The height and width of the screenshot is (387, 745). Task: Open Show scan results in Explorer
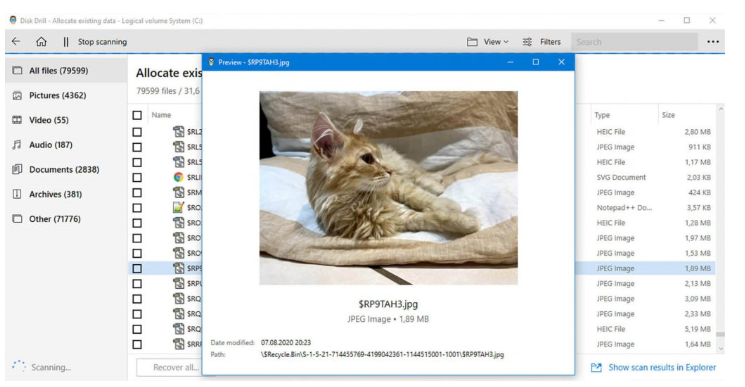653,367
